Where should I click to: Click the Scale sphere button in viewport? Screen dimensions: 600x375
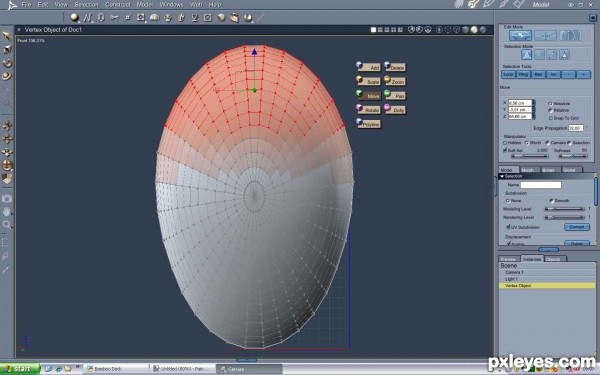[x=369, y=81]
